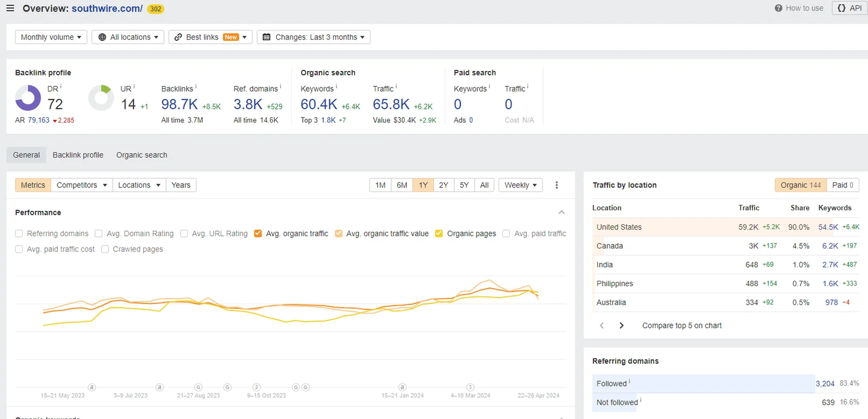
Task: Open the Weekly interval dropdown
Action: (521, 185)
